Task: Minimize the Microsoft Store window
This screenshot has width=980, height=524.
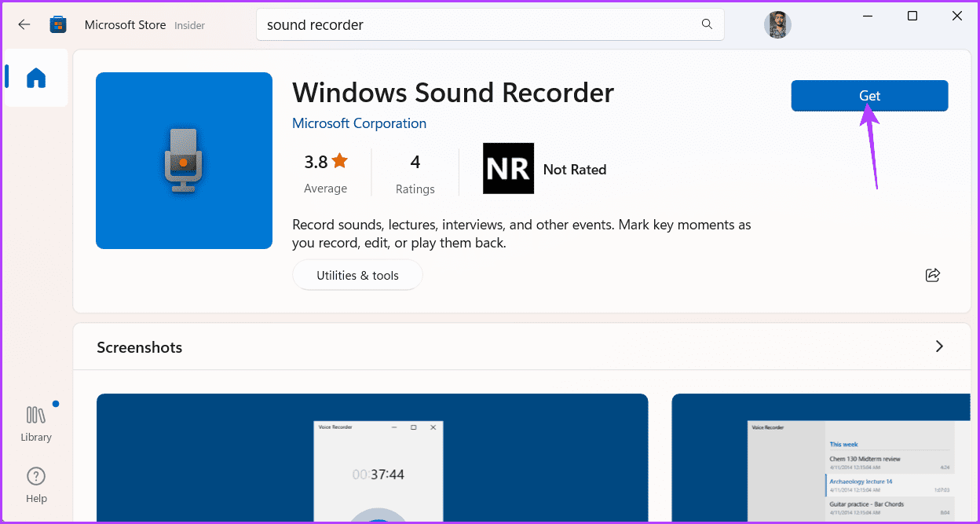Action: point(868,16)
